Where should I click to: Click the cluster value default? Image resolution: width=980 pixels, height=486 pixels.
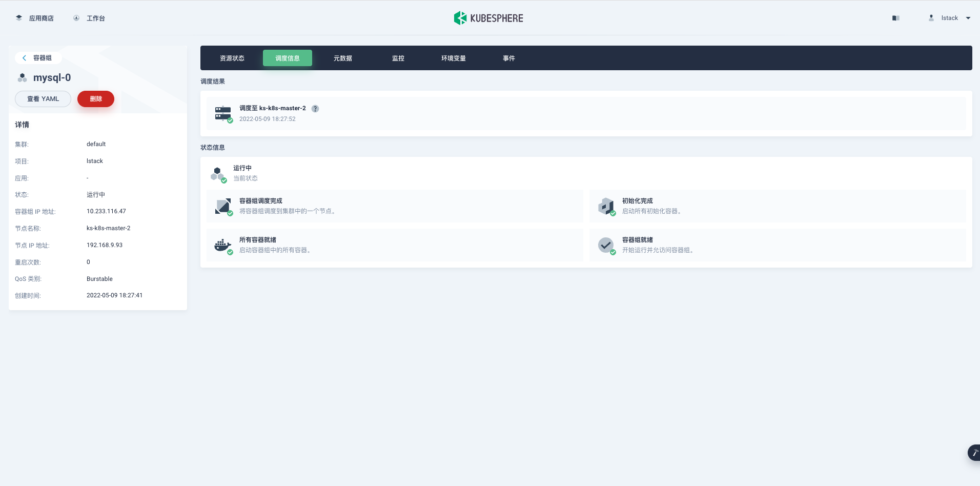coord(96,144)
